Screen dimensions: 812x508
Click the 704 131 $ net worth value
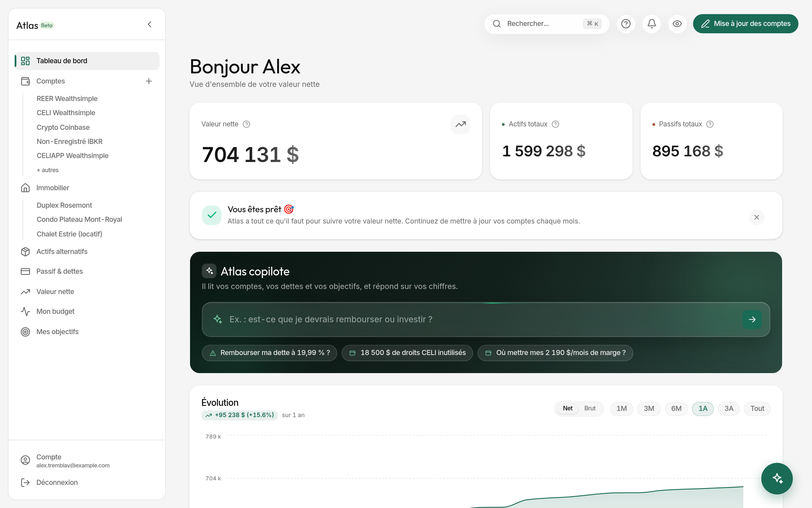[250, 155]
